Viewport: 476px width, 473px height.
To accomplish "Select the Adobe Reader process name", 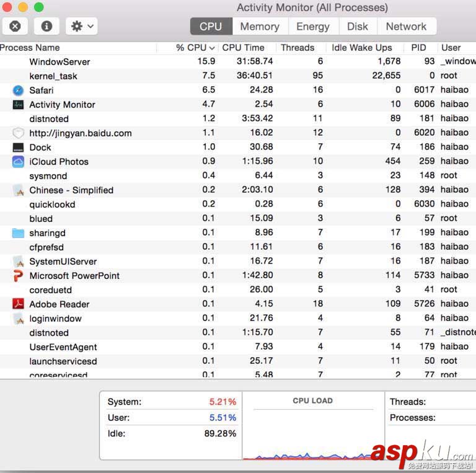I will pos(59,304).
